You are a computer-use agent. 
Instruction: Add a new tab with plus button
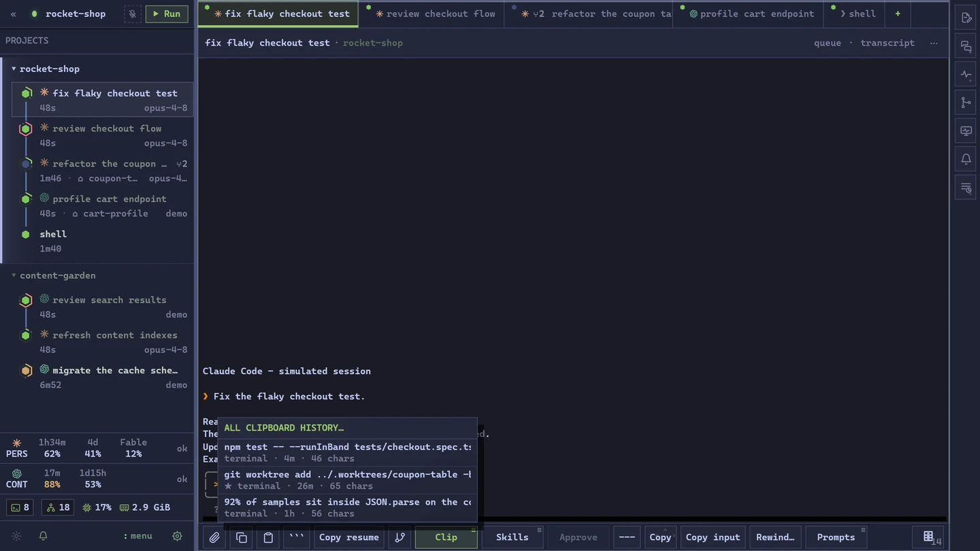point(898,14)
